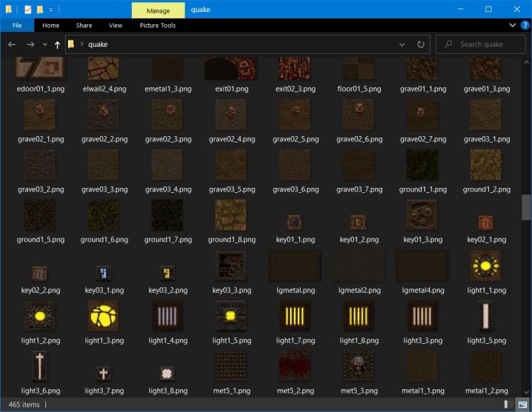Select the light1_3.png thumbnail
Image resolution: width=532 pixels, height=412 pixels.
click(104, 316)
